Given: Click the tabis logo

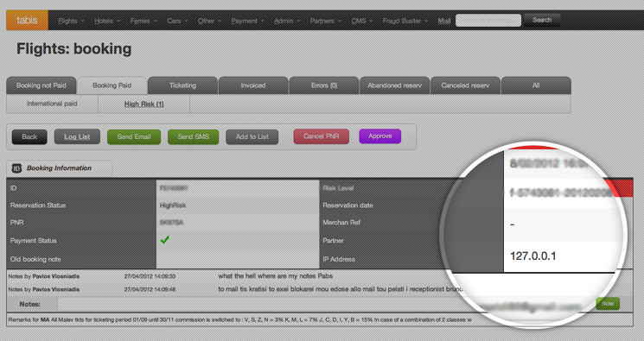Looking at the screenshot, I should pyautogui.click(x=27, y=20).
